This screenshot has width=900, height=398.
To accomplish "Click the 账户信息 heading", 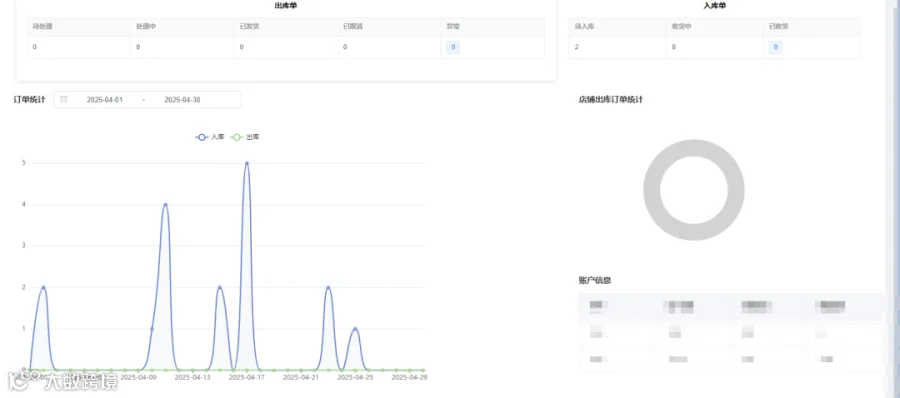I will (595, 280).
